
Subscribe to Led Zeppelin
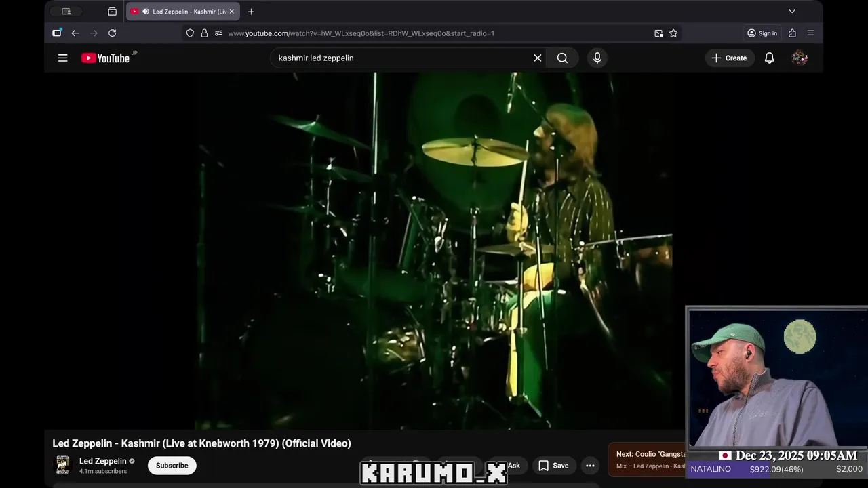click(172, 466)
